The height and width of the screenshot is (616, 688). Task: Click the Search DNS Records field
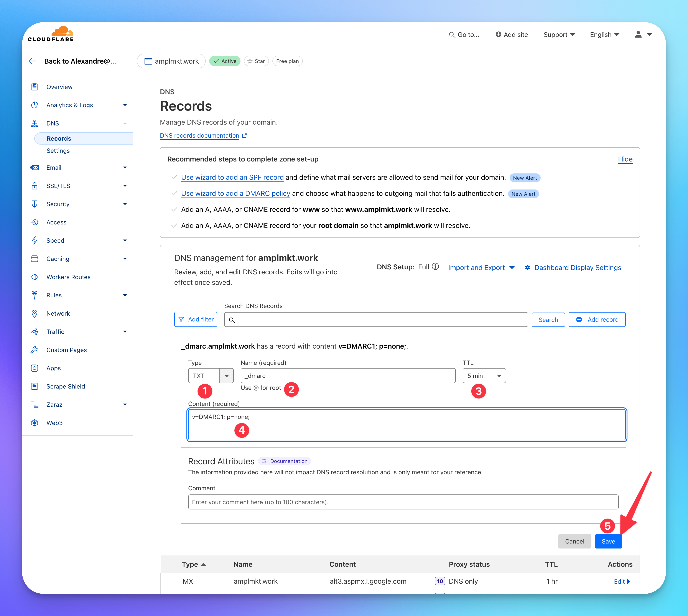376,320
